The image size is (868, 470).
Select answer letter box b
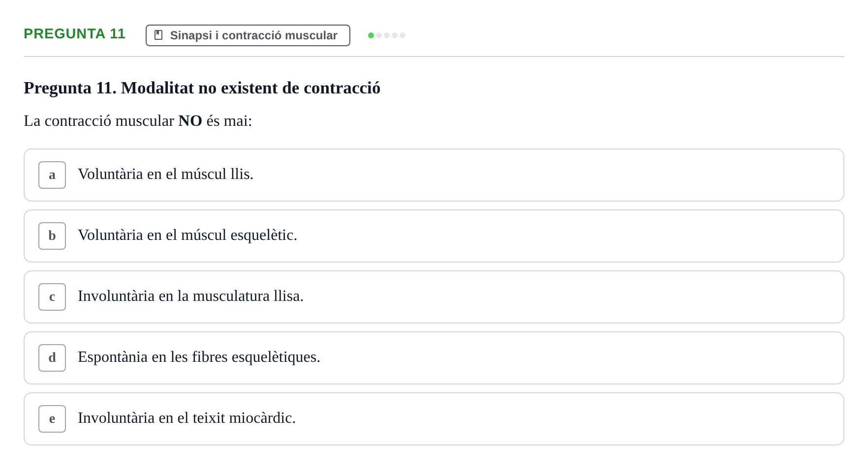(x=52, y=236)
